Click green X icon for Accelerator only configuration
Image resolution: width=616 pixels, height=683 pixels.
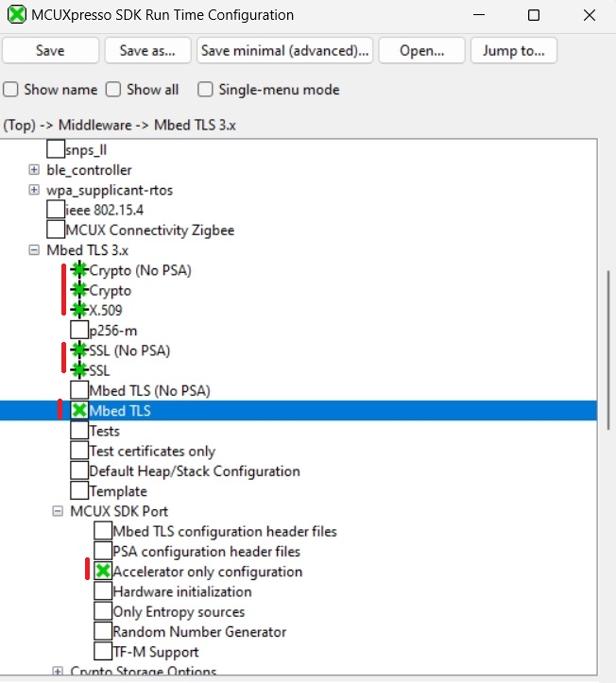point(103,572)
